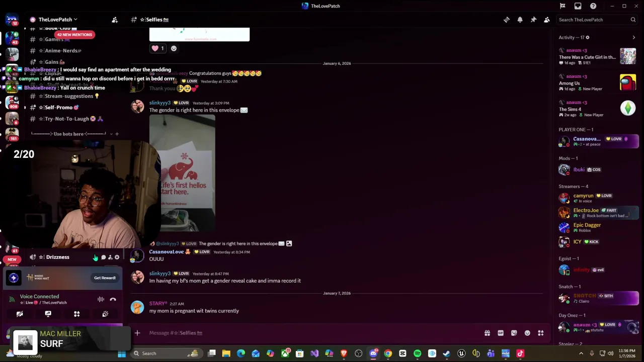644x362 pixels.
Task: Open Activity settings gear icon
Action: 587,37
